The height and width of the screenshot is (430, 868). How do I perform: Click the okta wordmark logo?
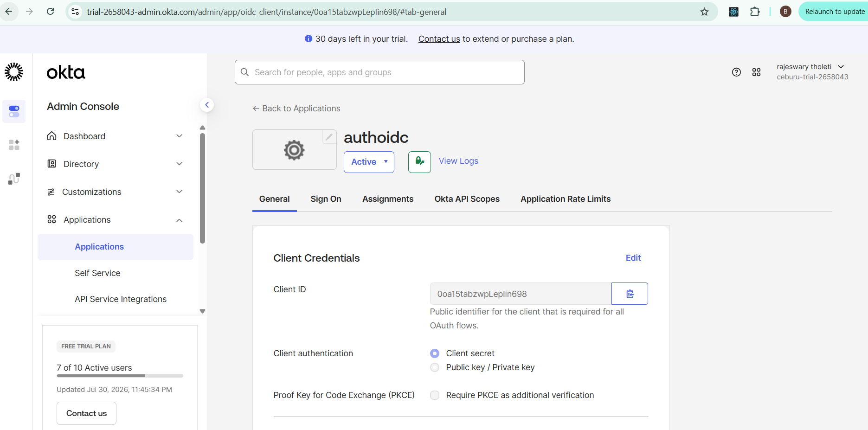[66, 72]
